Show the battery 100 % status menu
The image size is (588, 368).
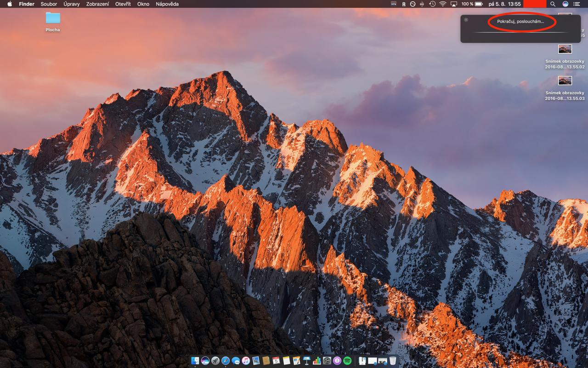point(472,4)
